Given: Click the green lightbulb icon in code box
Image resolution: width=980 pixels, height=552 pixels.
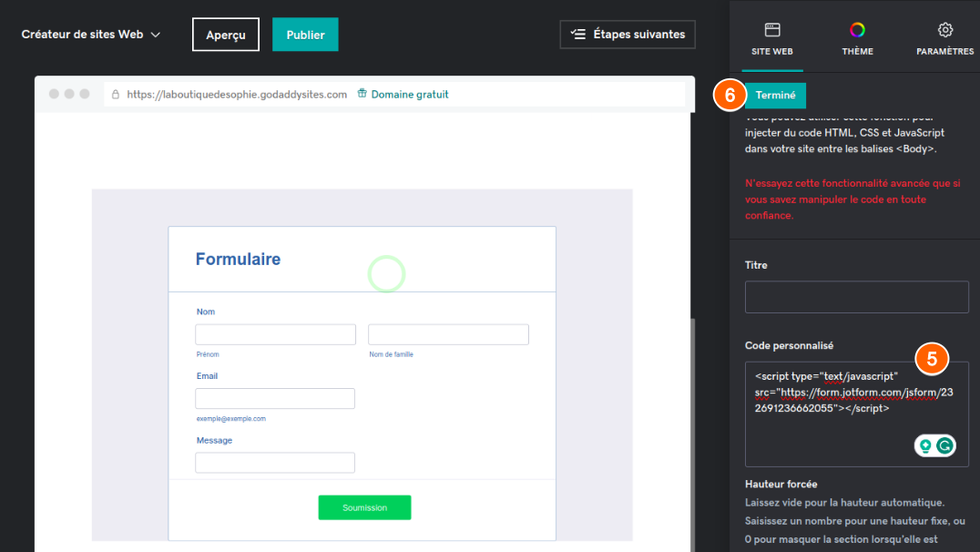Looking at the screenshot, I should coord(925,445).
